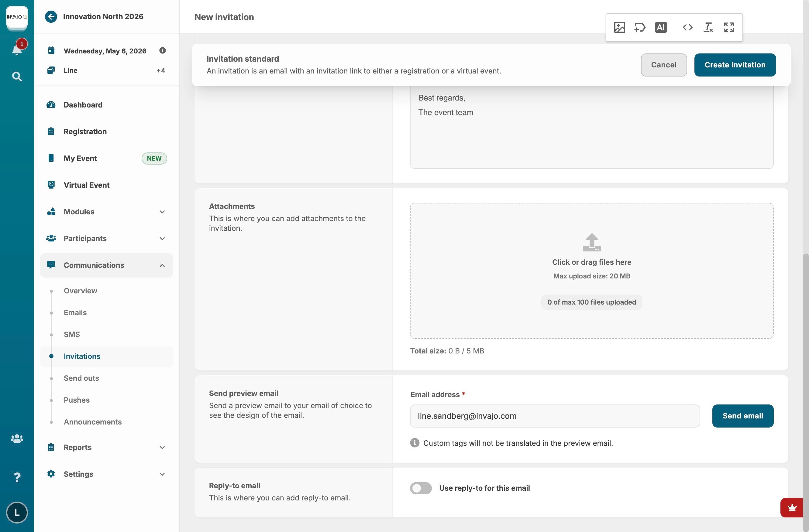
Task: Click the insert tag icon in toolbar
Action: pyautogui.click(x=640, y=28)
